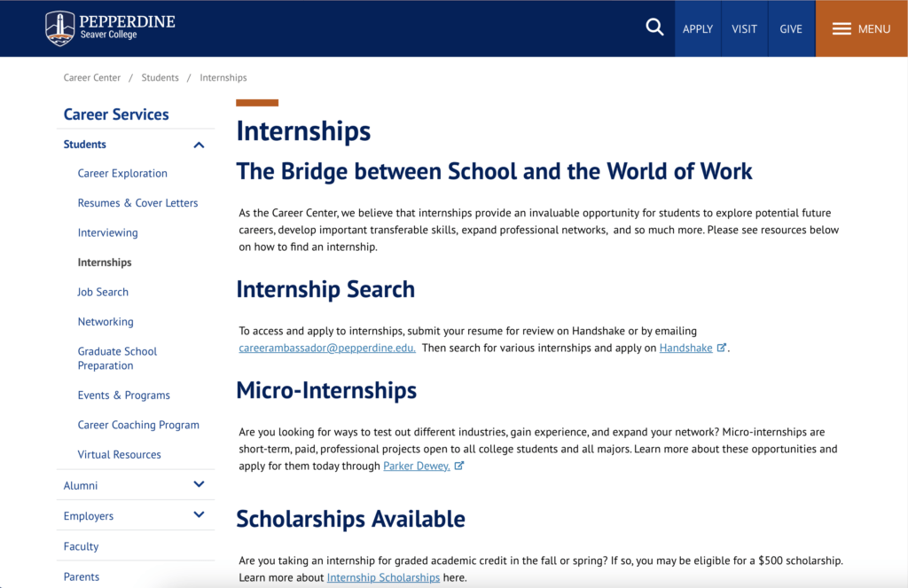Open the search magnifier icon
The image size is (908, 588).
point(654,27)
